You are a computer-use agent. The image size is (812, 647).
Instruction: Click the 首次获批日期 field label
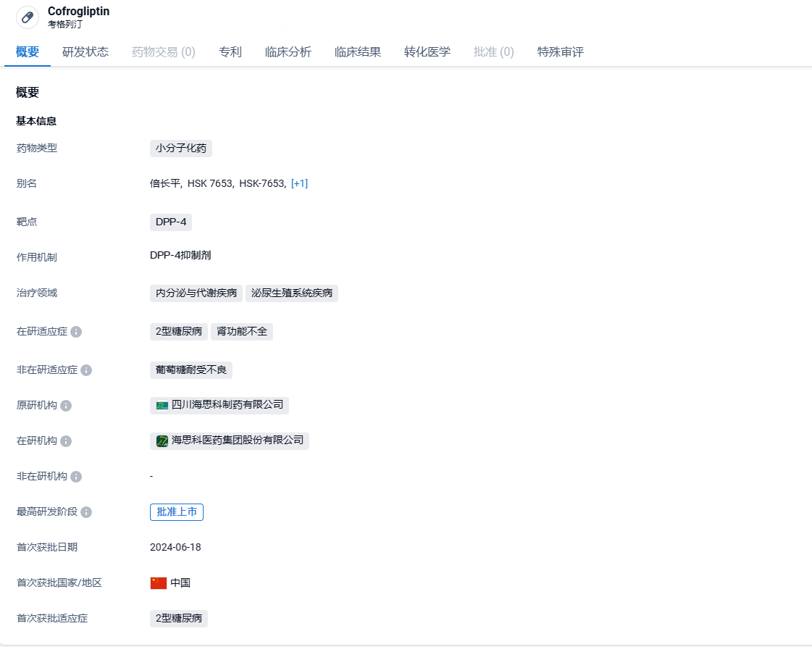click(x=47, y=548)
